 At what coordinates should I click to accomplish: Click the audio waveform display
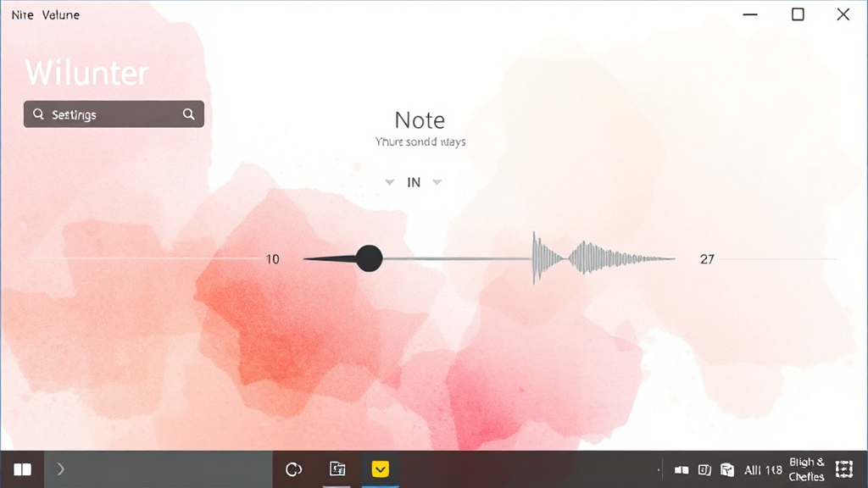click(604, 258)
